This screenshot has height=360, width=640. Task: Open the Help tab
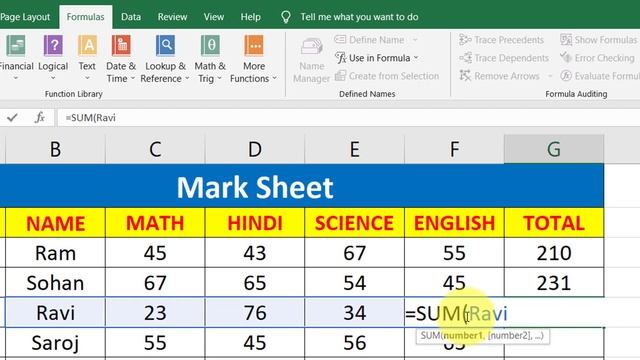pos(250,17)
